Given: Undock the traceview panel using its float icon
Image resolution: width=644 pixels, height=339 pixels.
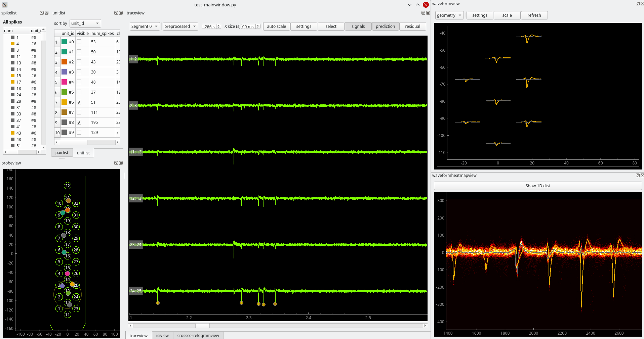Looking at the screenshot, I should (x=424, y=13).
